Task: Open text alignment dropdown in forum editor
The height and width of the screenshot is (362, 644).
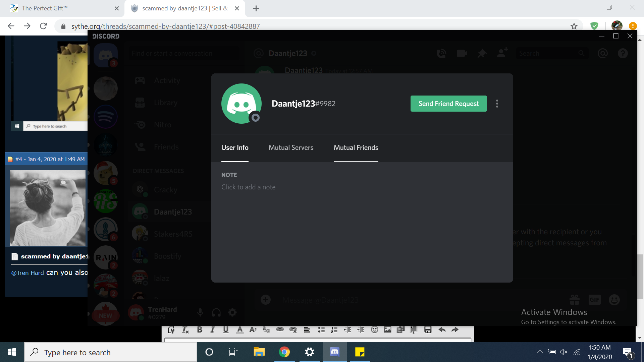Action: tap(307, 330)
